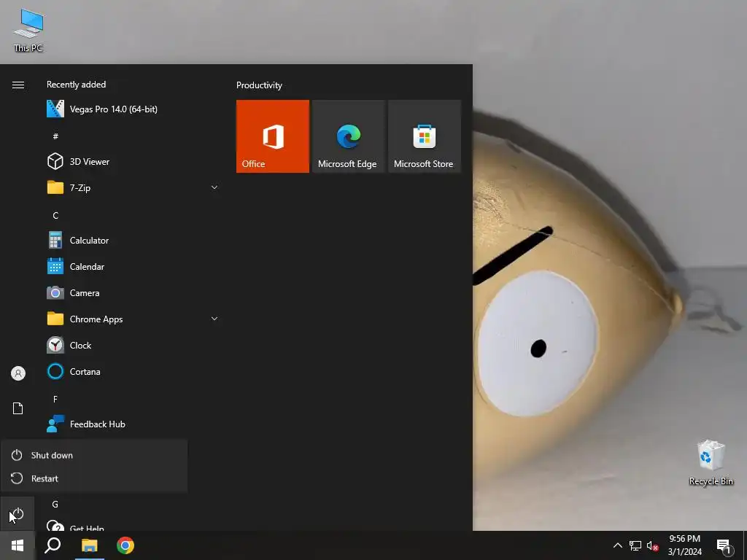Open the Get Help app
Image resolution: width=747 pixels, height=560 pixels.
[133, 525]
